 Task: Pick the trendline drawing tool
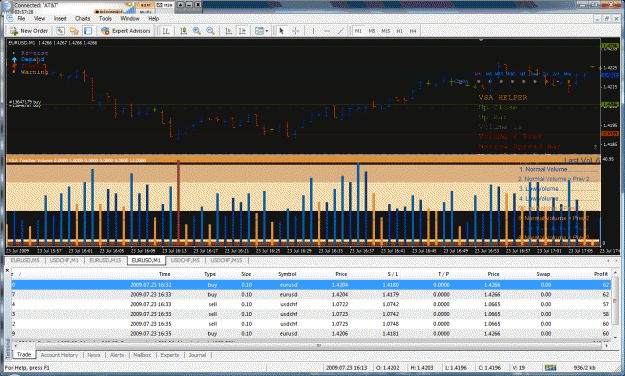341,31
